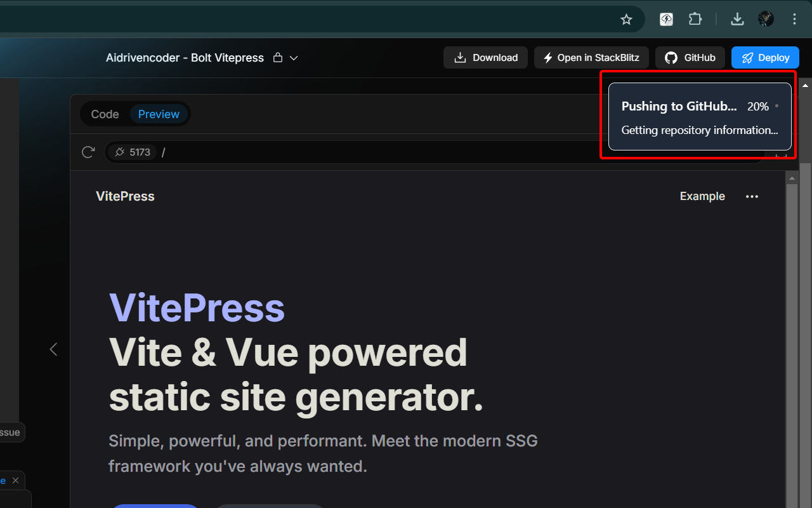Viewport: 812px width, 508px height.
Task: Reload the preview with refresh icon
Action: coord(88,152)
